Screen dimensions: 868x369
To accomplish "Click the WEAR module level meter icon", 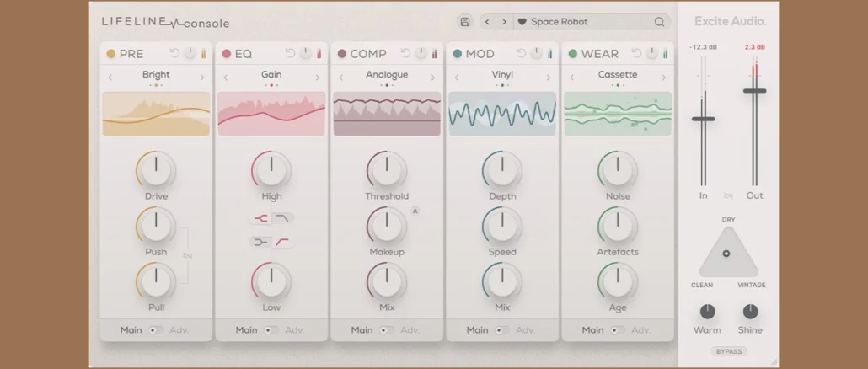I will (x=666, y=54).
